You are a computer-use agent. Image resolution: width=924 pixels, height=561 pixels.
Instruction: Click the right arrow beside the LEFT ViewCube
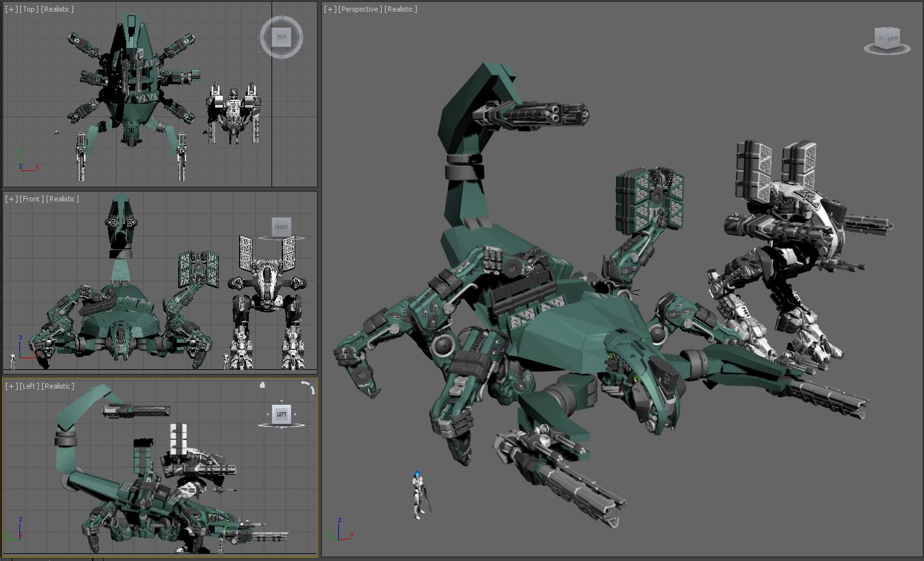(x=295, y=414)
